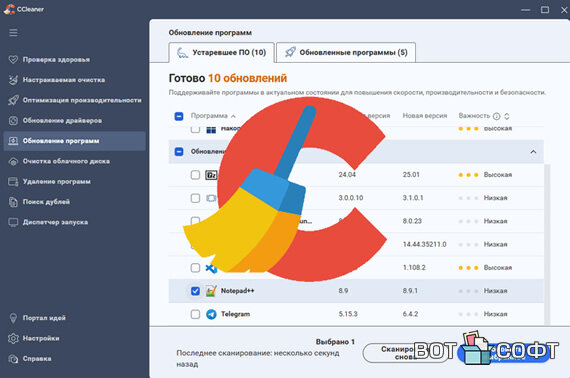
Task: Toggle the select-all checkbox in table header
Action: click(179, 116)
